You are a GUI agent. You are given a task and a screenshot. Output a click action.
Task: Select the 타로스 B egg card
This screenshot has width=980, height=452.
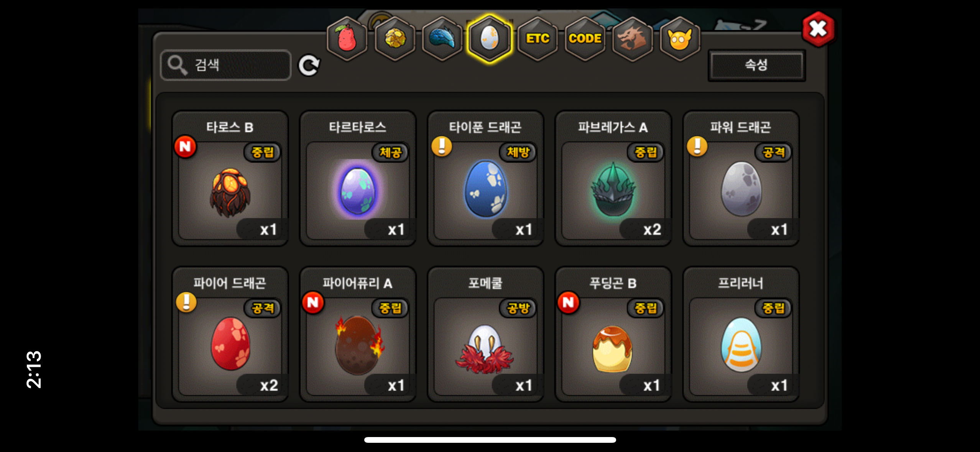pos(230,178)
